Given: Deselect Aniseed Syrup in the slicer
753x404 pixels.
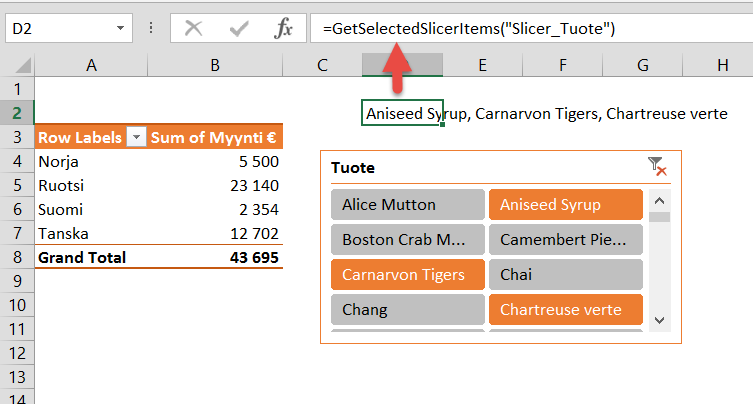Looking at the screenshot, I should tap(565, 205).
